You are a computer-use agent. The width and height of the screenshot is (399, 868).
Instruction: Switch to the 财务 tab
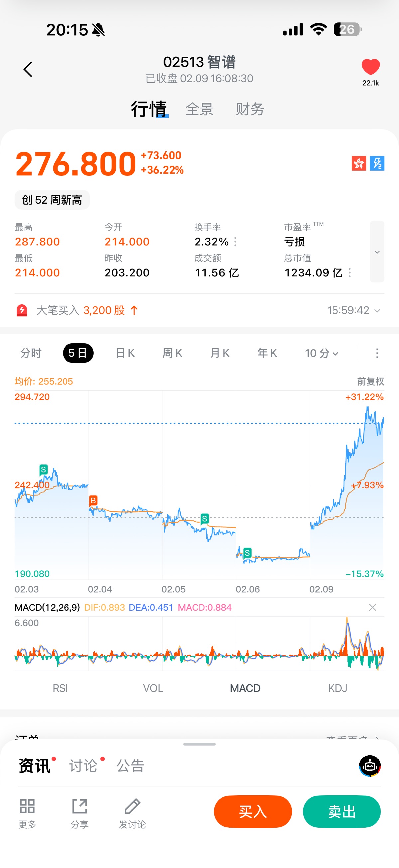tap(250, 109)
